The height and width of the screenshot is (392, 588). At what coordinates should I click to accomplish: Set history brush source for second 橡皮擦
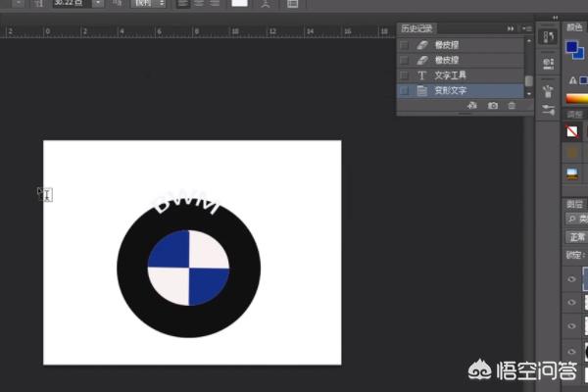(x=404, y=60)
